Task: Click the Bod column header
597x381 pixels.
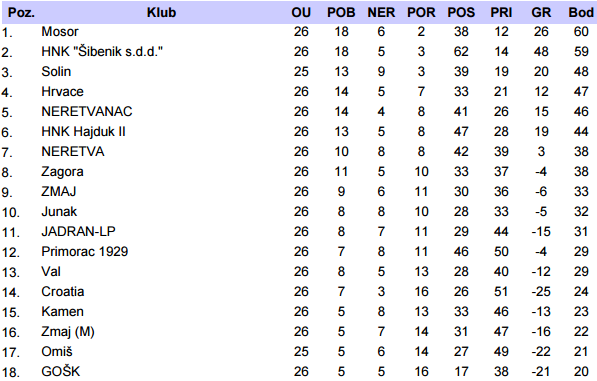Action: [x=581, y=13]
